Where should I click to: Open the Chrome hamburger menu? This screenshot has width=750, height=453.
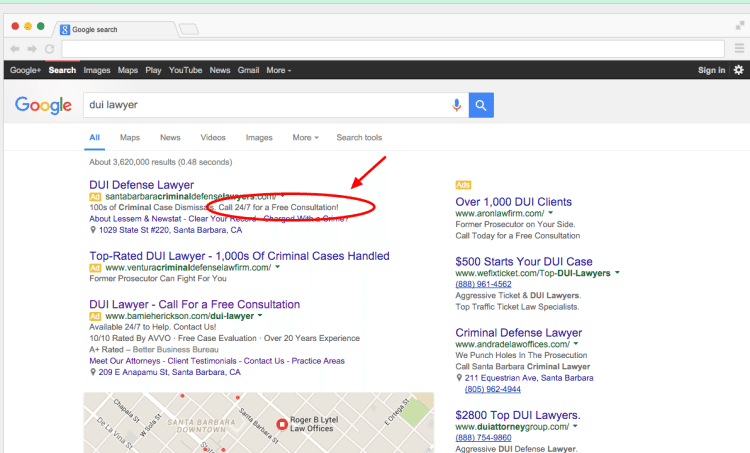tap(739, 48)
